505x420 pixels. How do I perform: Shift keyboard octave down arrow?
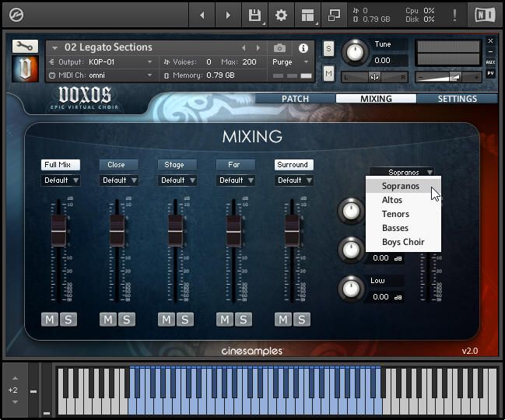tap(15, 402)
